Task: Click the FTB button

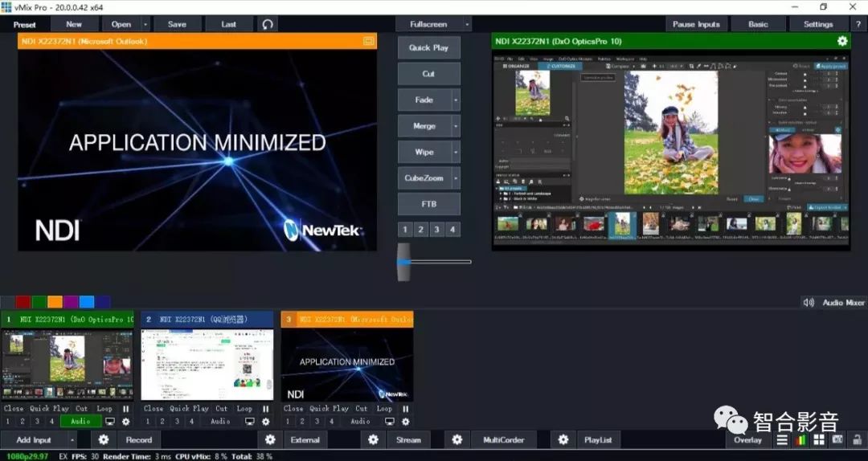Action: click(x=429, y=204)
